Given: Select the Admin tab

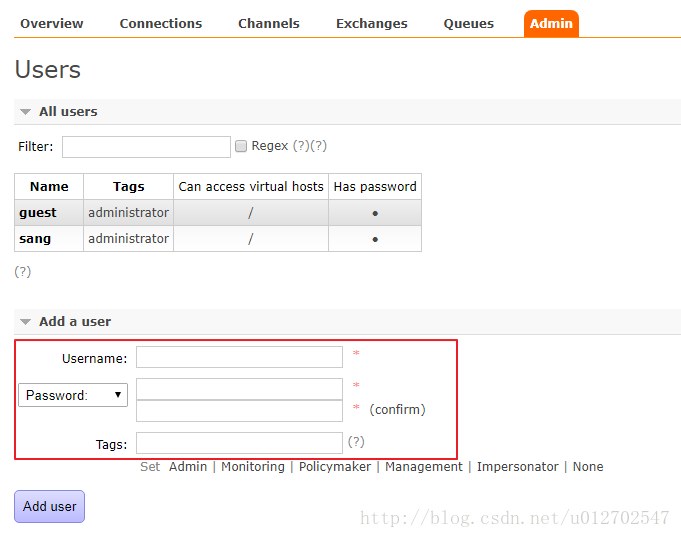Looking at the screenshot, I should (551, 24).
